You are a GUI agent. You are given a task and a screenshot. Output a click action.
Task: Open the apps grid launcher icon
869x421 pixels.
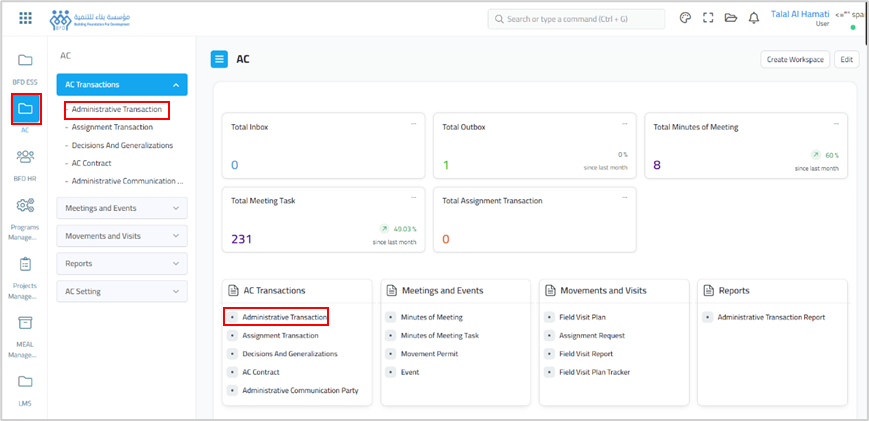[26, 18]
